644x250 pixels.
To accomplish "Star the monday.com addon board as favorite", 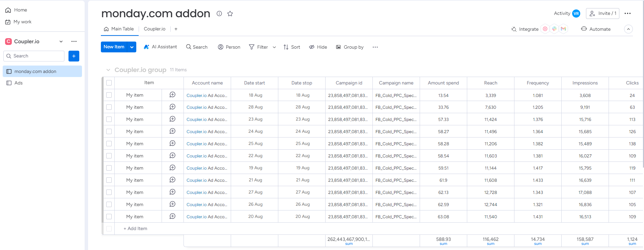I will (230, 14).
